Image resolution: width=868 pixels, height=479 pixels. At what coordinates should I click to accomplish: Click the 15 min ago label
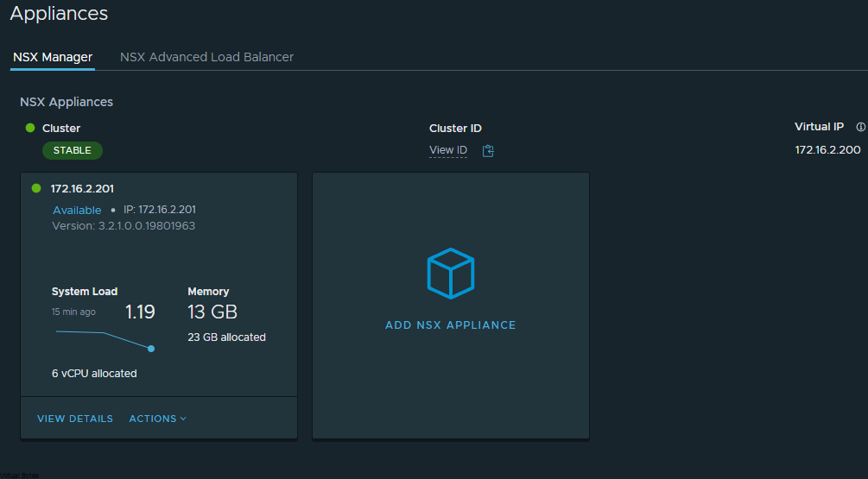[73, 312]
